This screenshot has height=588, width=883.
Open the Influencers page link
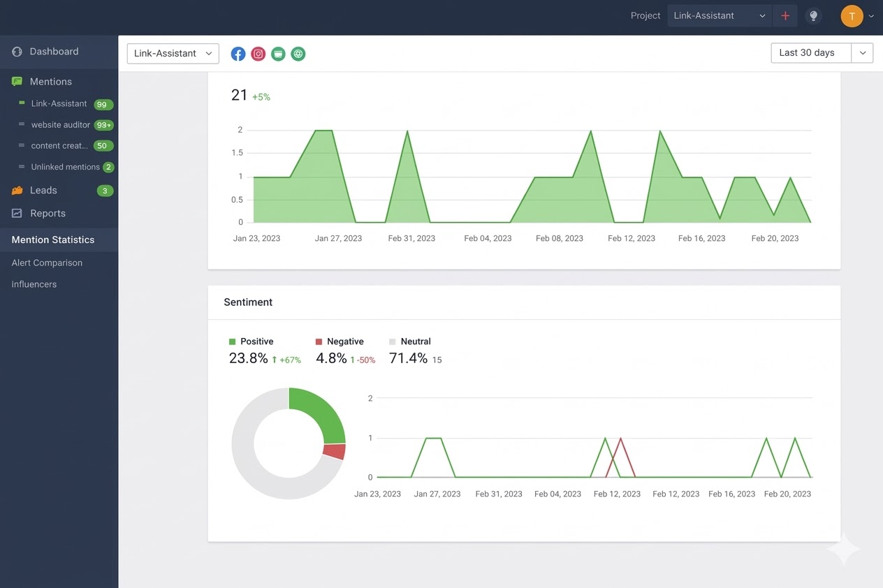(34, 284)
